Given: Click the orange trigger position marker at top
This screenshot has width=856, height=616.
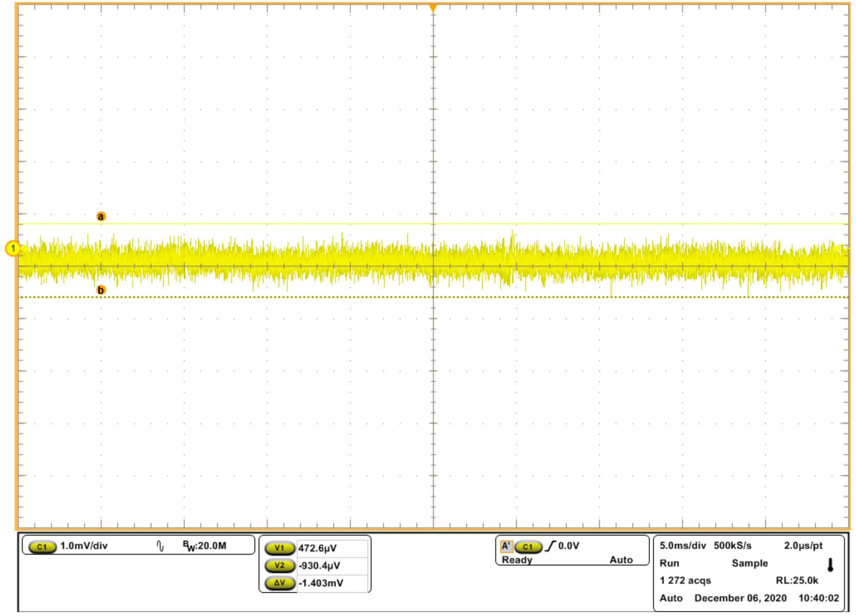Looking at the screenshot, I should [433, 8].
